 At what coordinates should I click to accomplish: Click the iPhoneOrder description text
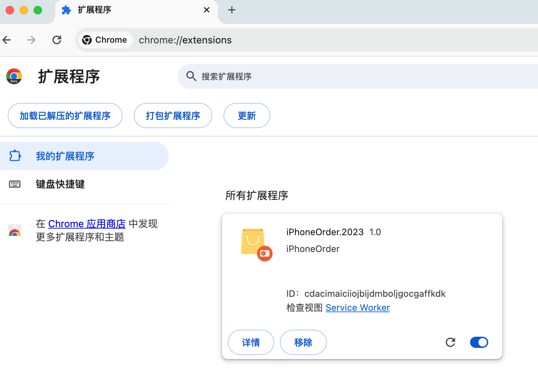tap(313, 249)
